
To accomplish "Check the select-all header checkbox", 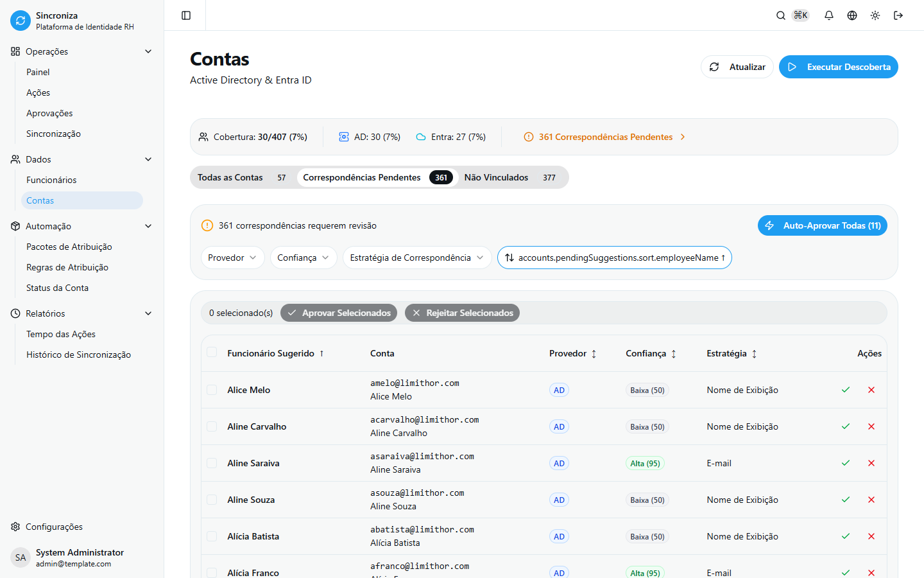I will (212, 353).
